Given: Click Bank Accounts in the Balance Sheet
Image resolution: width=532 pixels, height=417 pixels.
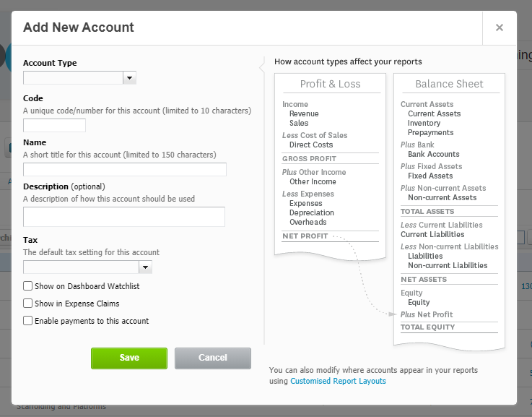Looking at the screenshot, I should [x=433, y=154].
